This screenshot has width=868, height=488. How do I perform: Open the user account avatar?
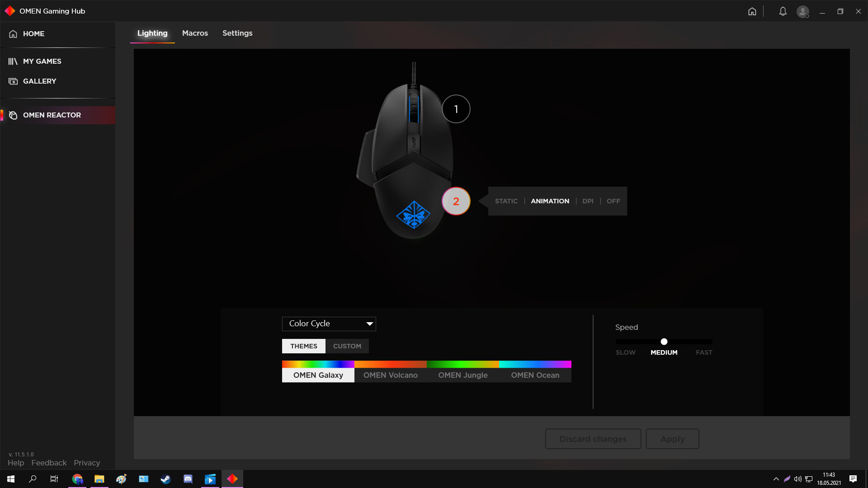[802, 11]
